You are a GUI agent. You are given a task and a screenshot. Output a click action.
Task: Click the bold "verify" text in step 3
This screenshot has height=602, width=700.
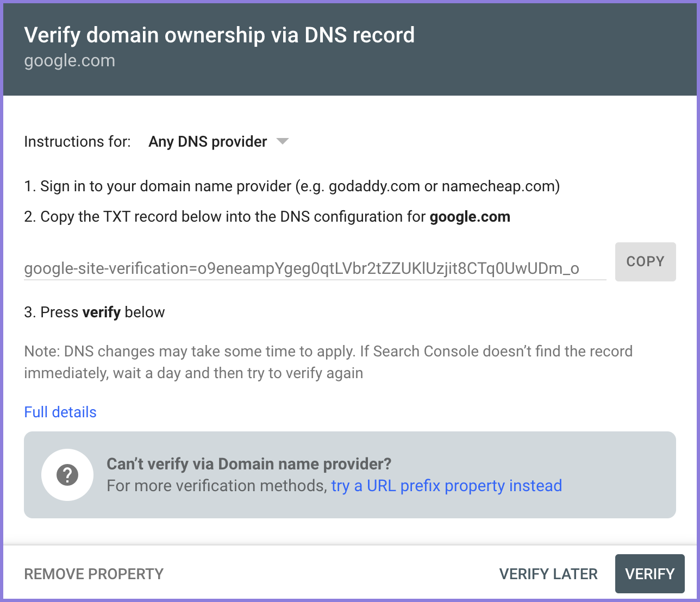coord(101,312)
